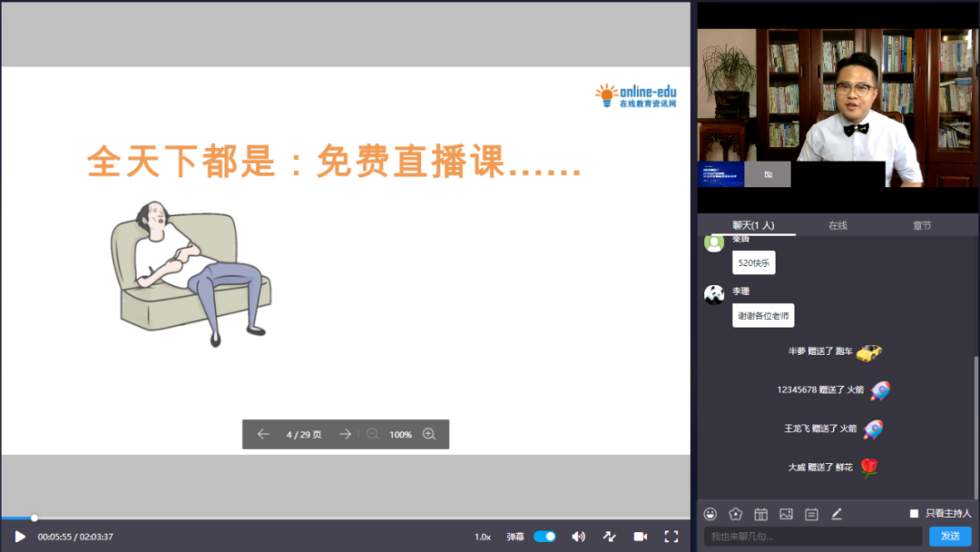Enter fullscreen mode
Viewport: 980px width, 552px height.
tap(671, 537)
